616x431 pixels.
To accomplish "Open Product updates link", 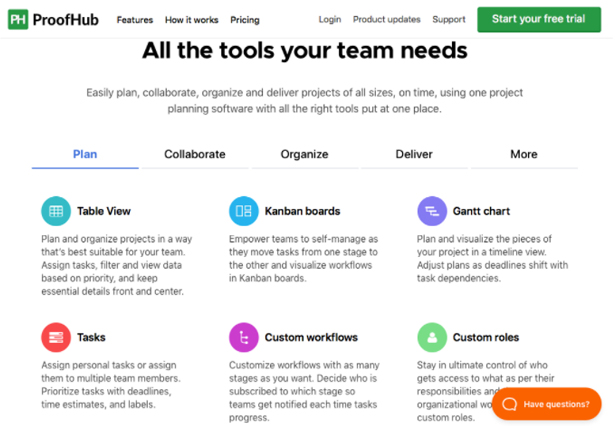I will pos(387,19).
